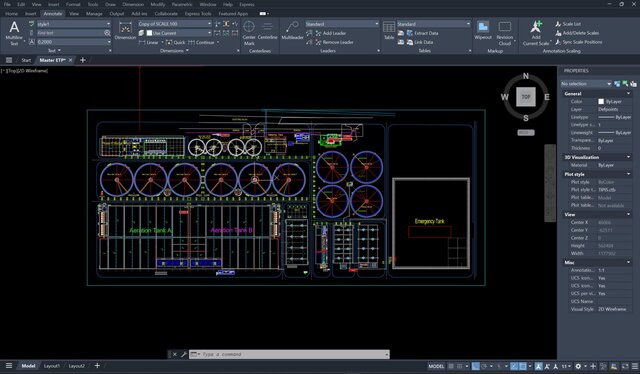This screenshot has width=640, height=374.
Task: Click the Continue dimension button
Action: pyautogui.click(x=201, y=42)
